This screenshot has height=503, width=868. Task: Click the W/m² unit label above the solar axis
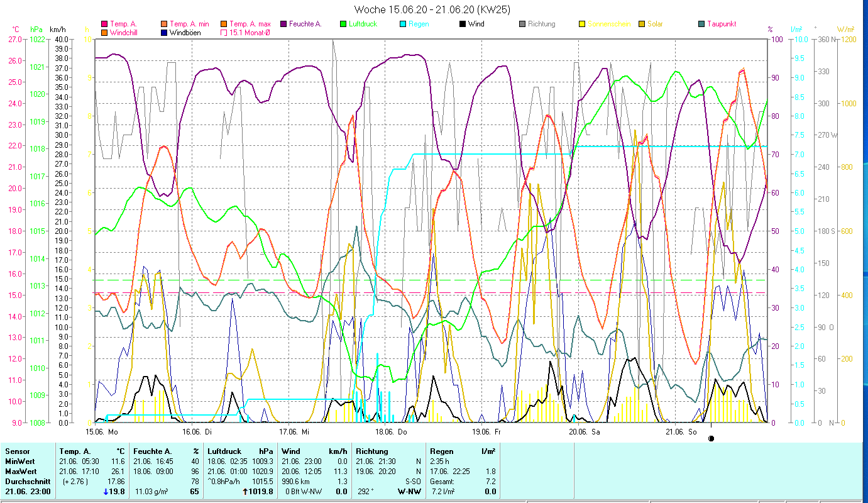point(846,30)
